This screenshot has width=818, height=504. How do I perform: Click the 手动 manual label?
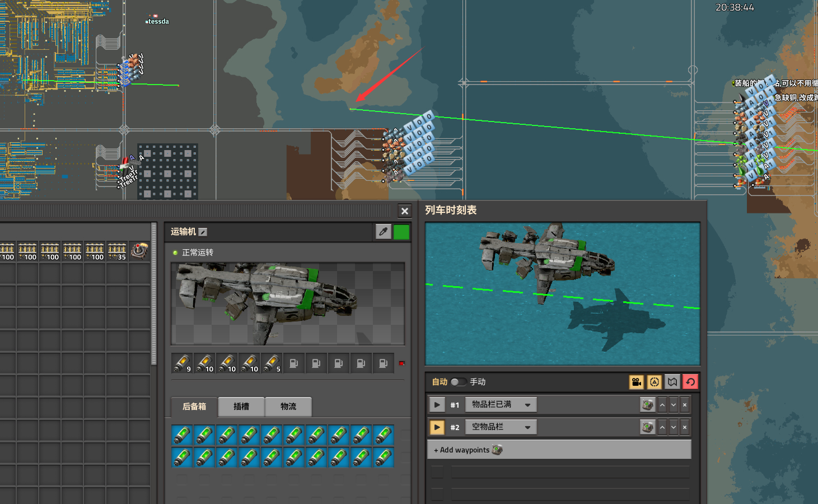point(478,382)
